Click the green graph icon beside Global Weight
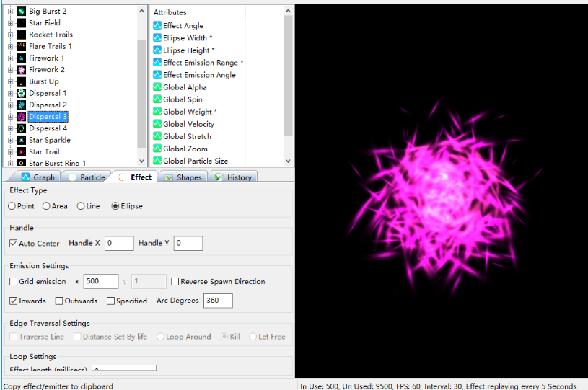This screenshot has height=390, width=588. click(x=157, y=112)
